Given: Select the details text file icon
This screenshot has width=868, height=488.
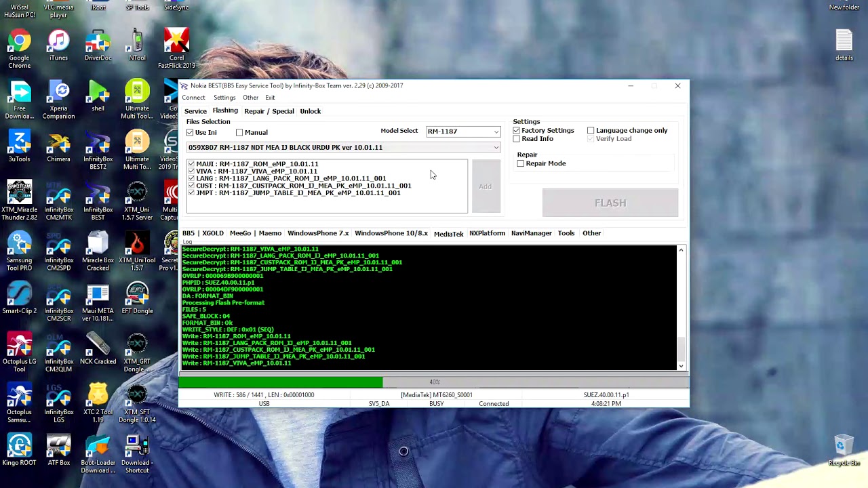Looking at the screenshot, I should click(844, 45).
